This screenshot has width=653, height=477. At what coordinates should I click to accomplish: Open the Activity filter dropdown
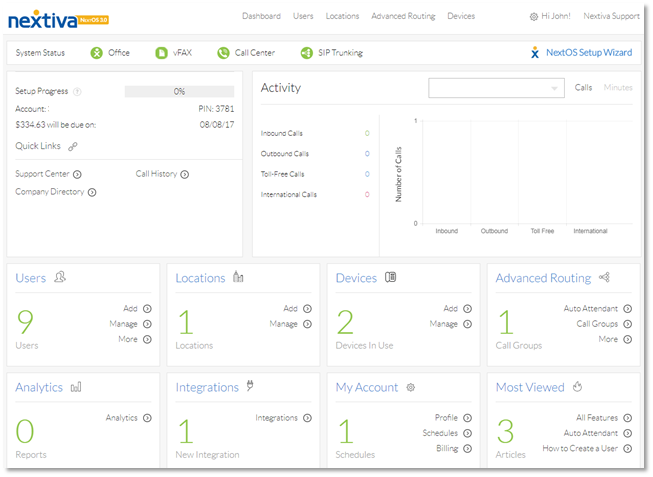[496, 89]
